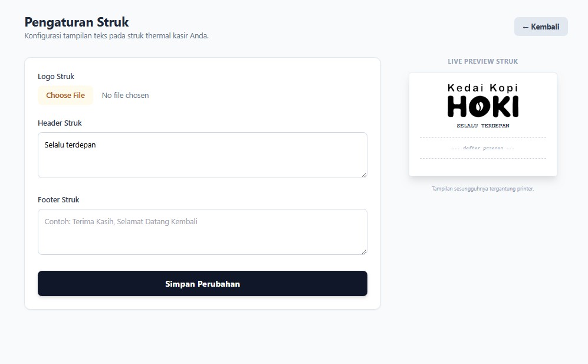
Task: Focus the Footer Struk text area
Action: click(x=202, y=232)
